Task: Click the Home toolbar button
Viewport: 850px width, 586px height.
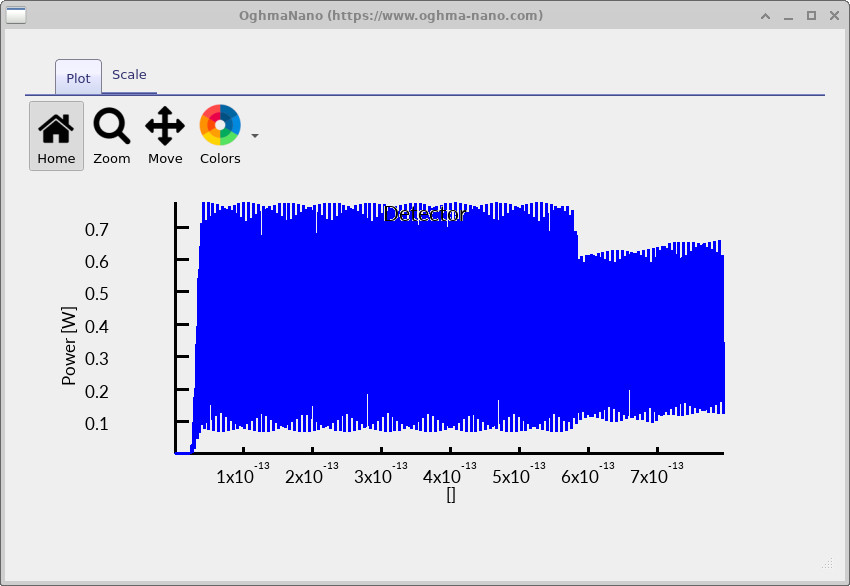Action: tap(55, 135)
